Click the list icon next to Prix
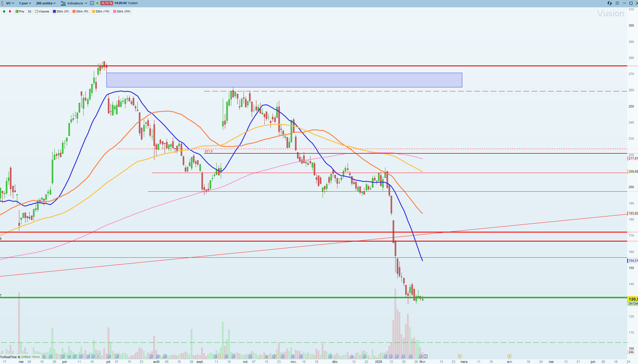 coord(30,11)
